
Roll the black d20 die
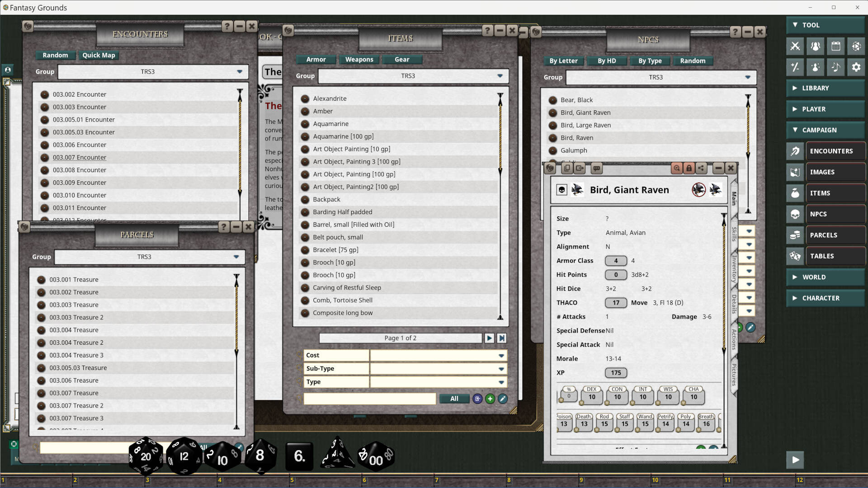coord(145,456)
